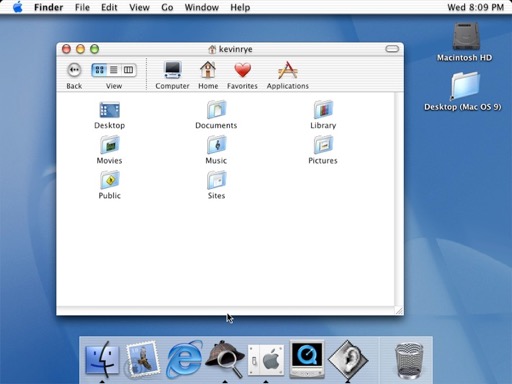Click the menu bar clock
512x384 pixels.
click(475, 7)
